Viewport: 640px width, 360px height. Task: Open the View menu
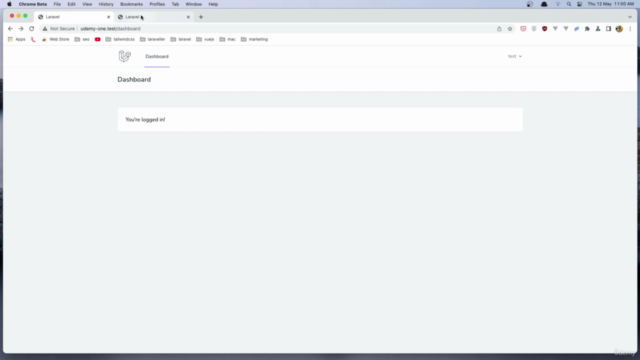point(87,4)
